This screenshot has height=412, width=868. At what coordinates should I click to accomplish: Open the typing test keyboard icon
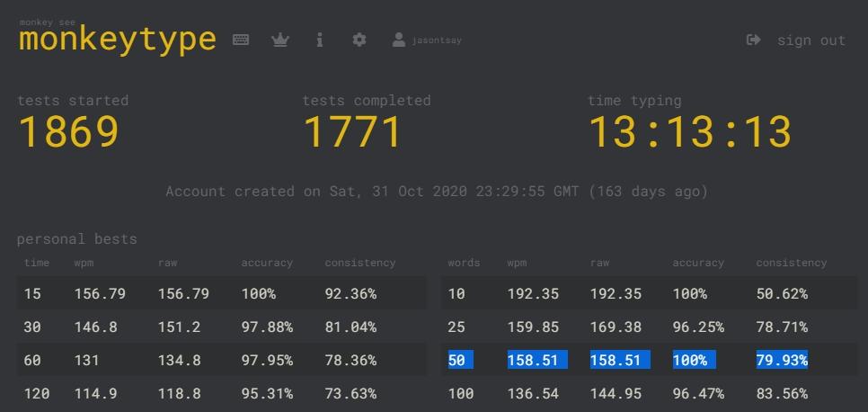(240, 40)
